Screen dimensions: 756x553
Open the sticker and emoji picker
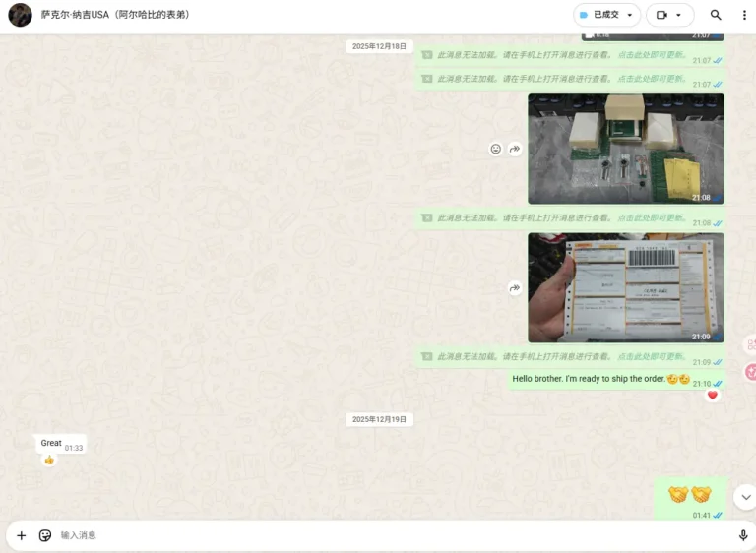(x=45, y=535)
